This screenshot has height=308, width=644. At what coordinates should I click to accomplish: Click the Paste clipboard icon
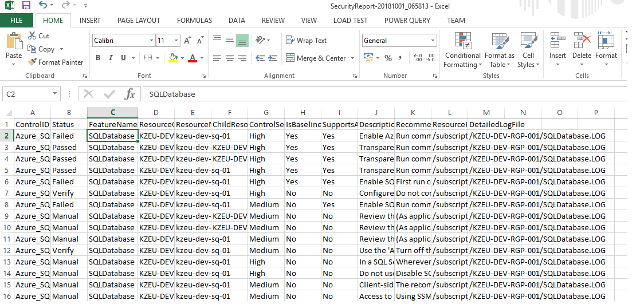click(14, 42)
